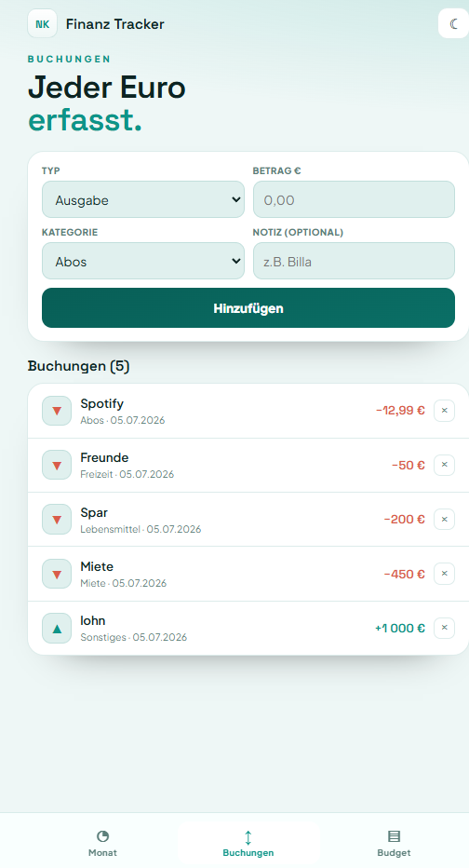Delete the Spar Lebensmittel booking

click(444, 520)
